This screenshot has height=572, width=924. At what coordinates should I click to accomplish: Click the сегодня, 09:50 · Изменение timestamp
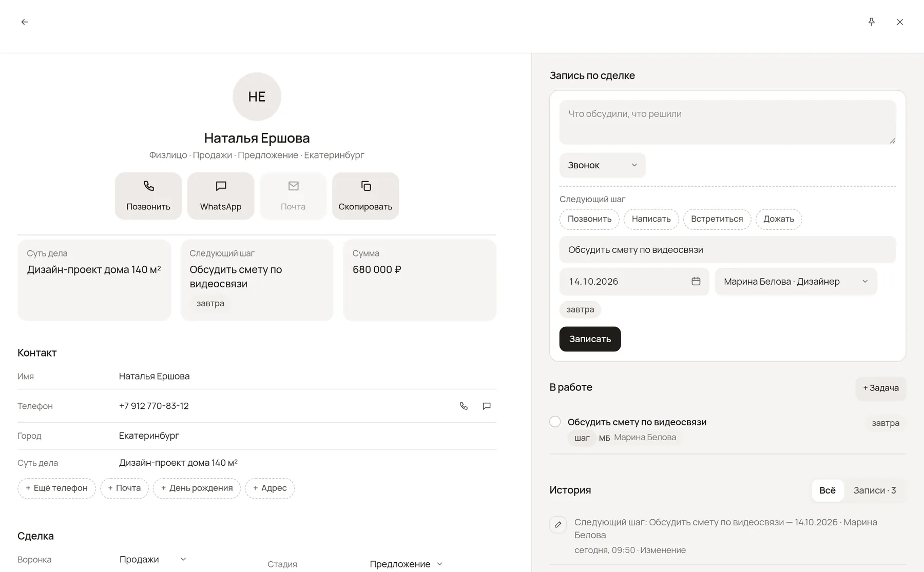pos(630,550)
